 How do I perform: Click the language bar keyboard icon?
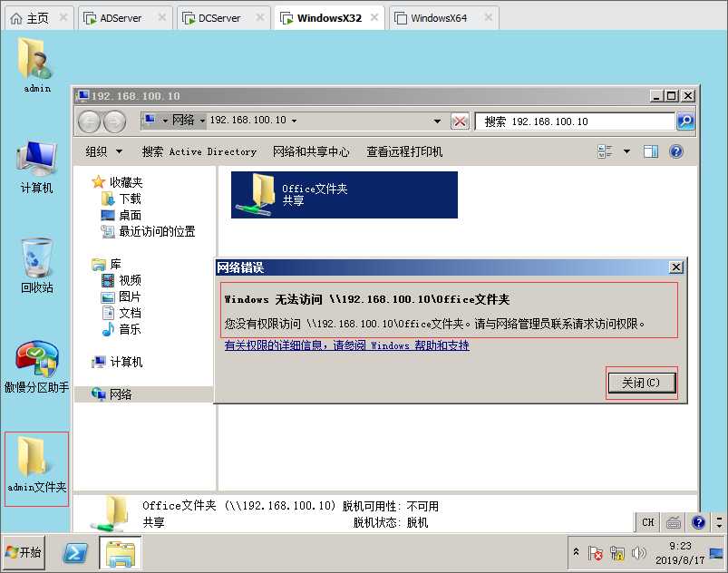[x=674, y=522]
